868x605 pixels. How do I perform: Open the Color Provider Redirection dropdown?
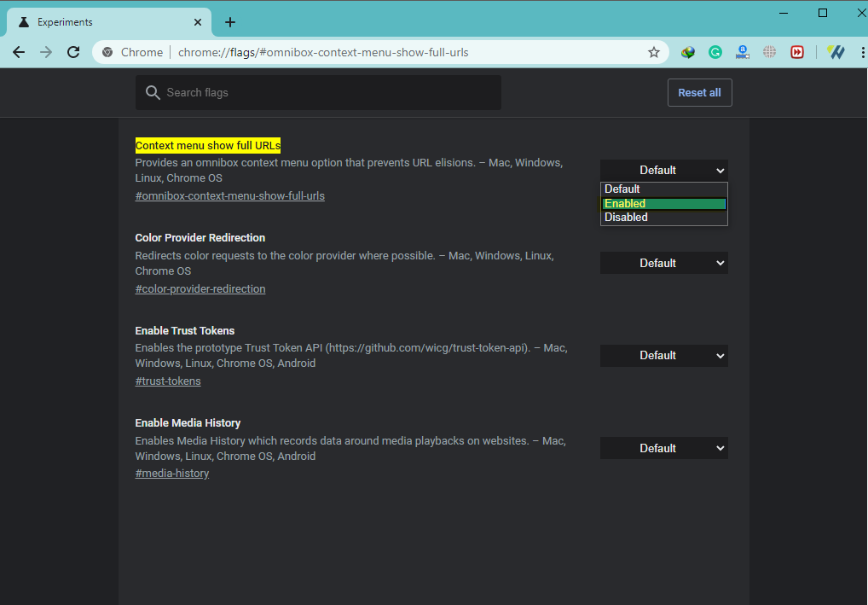coord(663,263)
